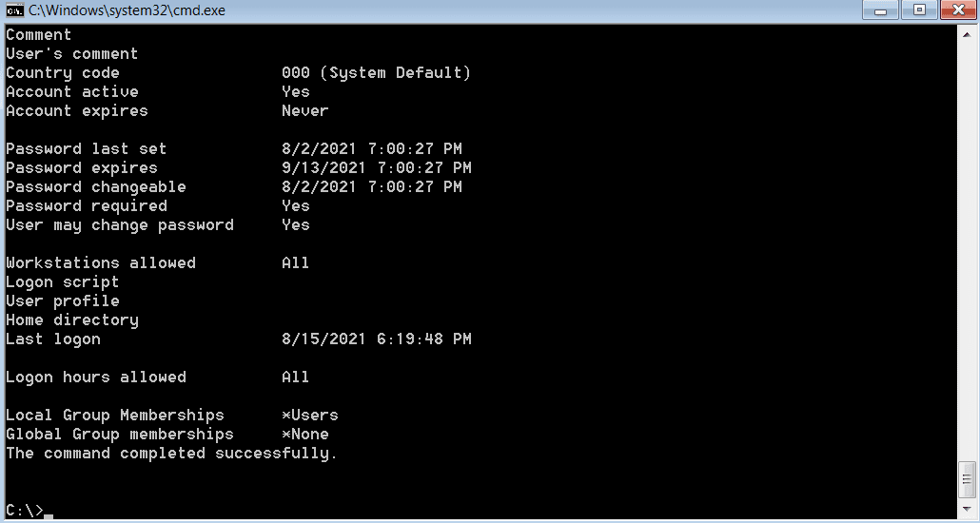Image resolution: width=980 pixels, height=523 pixels.
Task: Click the vertical scrollbar thumb
Action: 968,479
